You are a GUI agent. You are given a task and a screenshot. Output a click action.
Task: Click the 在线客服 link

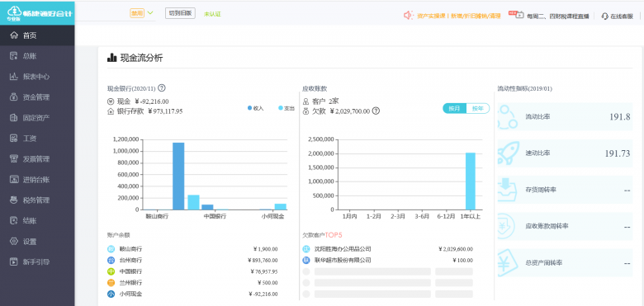coord(622,16)
